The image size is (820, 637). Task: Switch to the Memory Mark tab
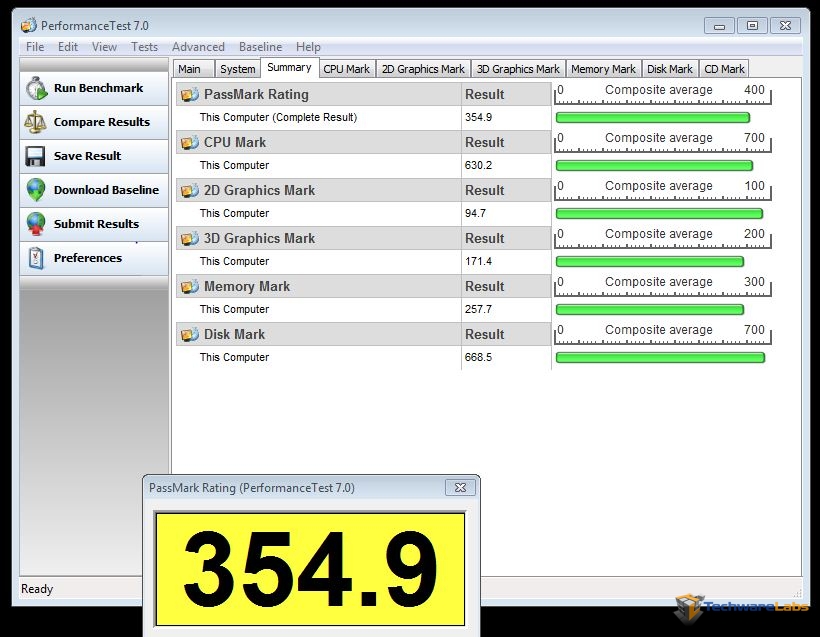point(603,69)
